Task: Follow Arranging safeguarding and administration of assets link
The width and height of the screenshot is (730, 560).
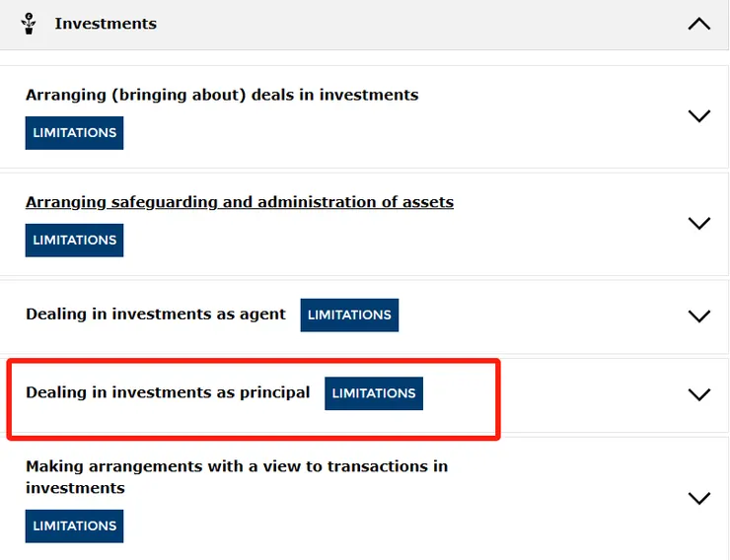Action: [240, 202]
